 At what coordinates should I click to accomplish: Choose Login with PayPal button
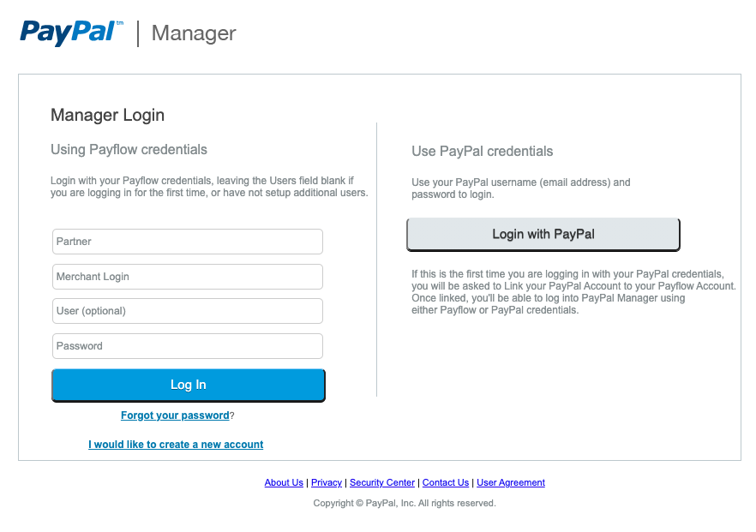543,234
